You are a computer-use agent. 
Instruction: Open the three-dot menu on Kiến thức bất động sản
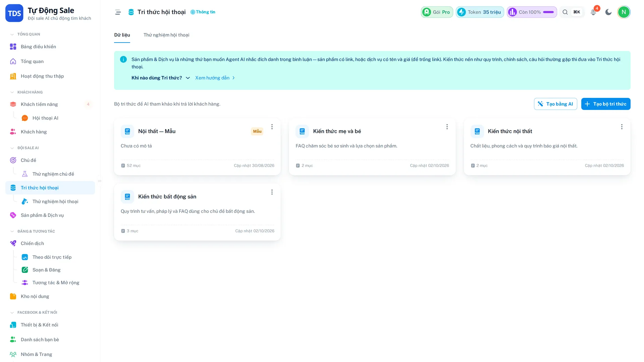[272, 192]
